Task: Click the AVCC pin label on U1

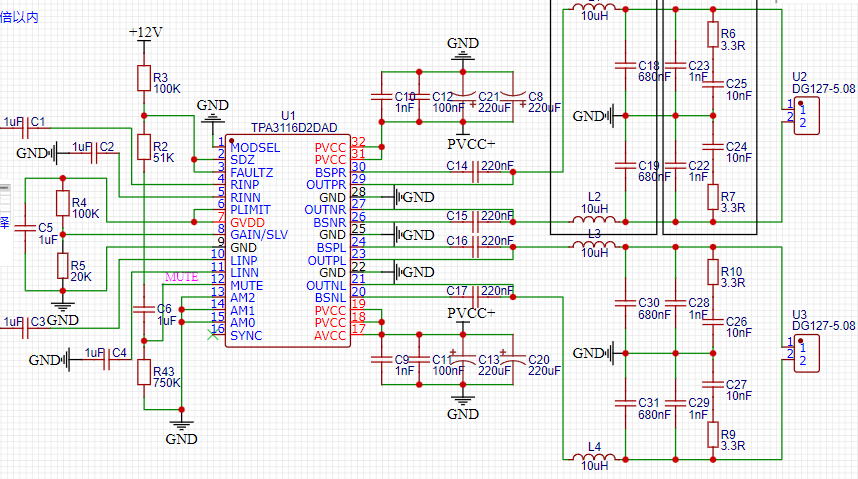Action: 330,336
